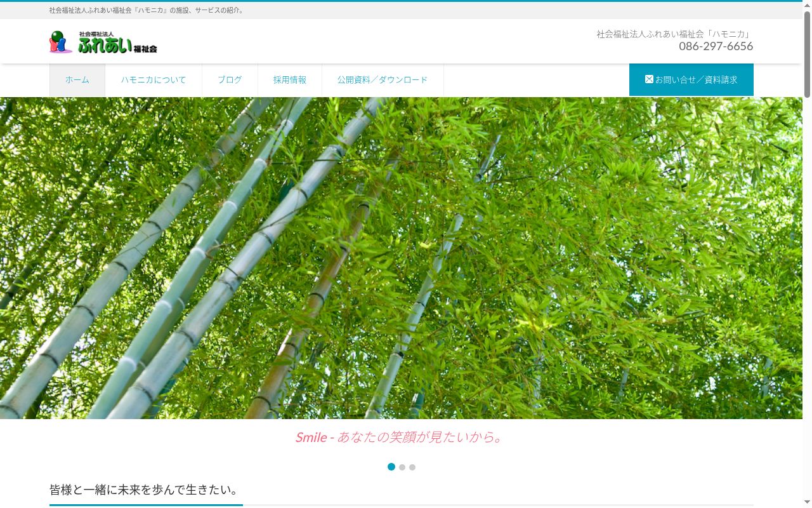Click the お問い合せ／資料請求 button

point(691,80)
